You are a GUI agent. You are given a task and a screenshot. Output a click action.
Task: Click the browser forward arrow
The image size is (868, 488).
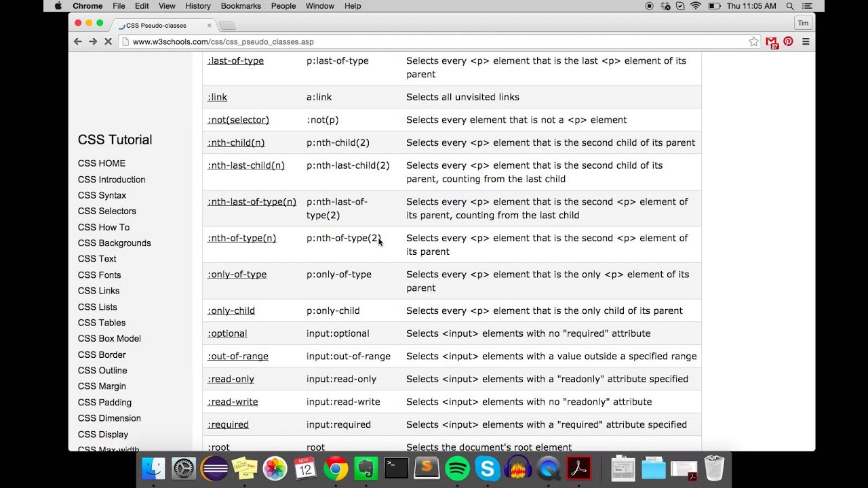click(x=93, y=41)
